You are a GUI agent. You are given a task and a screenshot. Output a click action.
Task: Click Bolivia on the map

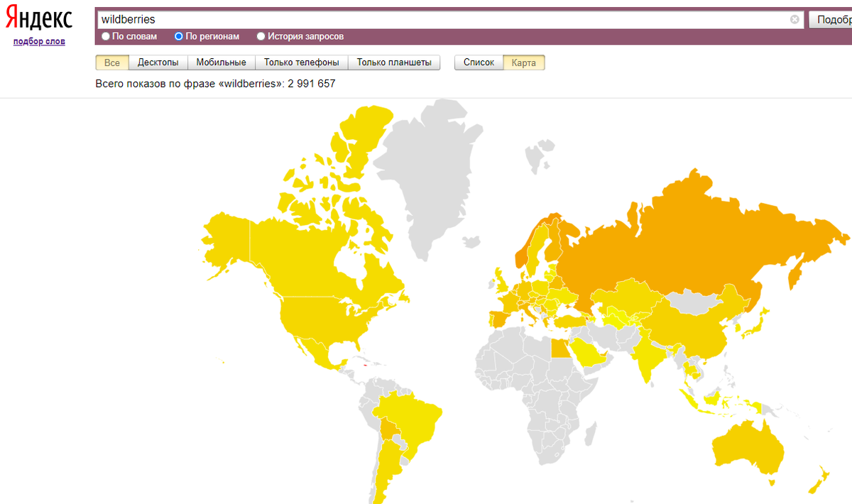tap(390, 429)
